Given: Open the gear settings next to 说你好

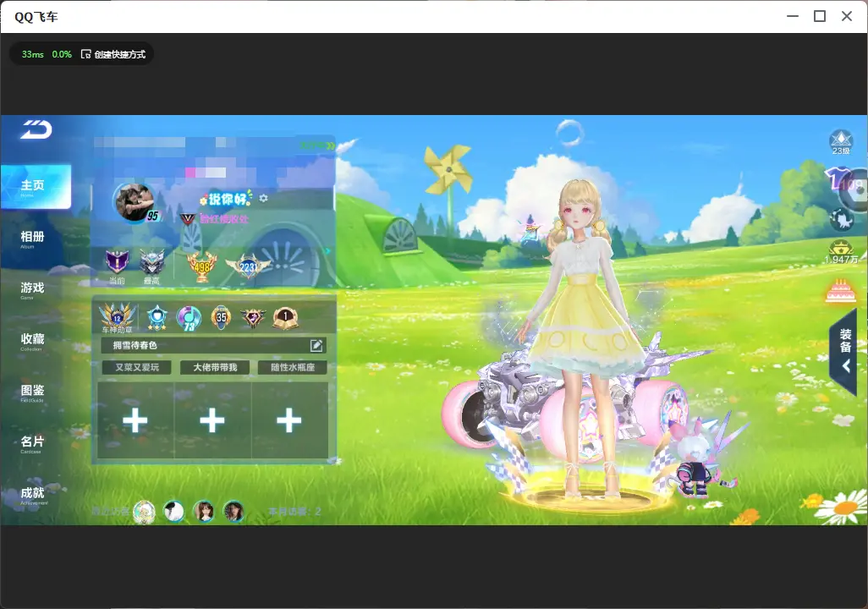Looking at the screenshot, I should point(263,198).
